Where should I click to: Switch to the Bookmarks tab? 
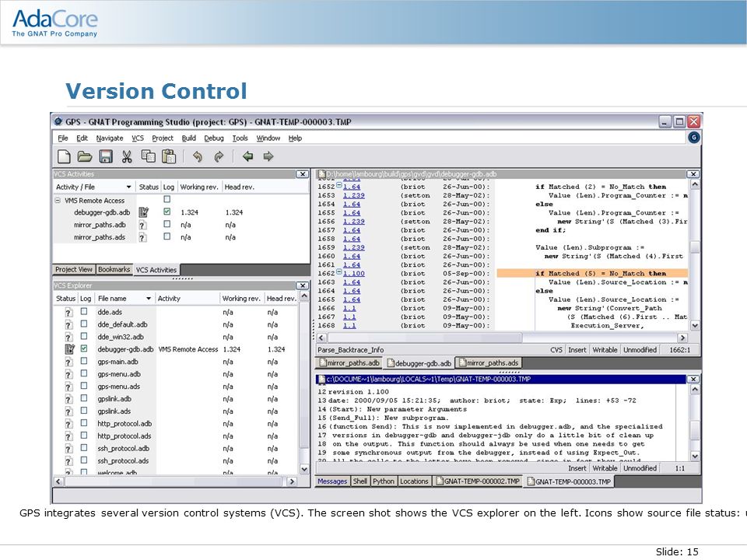114,270
